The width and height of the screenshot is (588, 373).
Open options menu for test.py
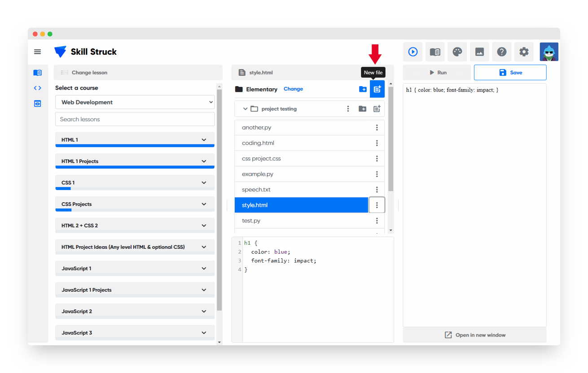pos(377,221)
